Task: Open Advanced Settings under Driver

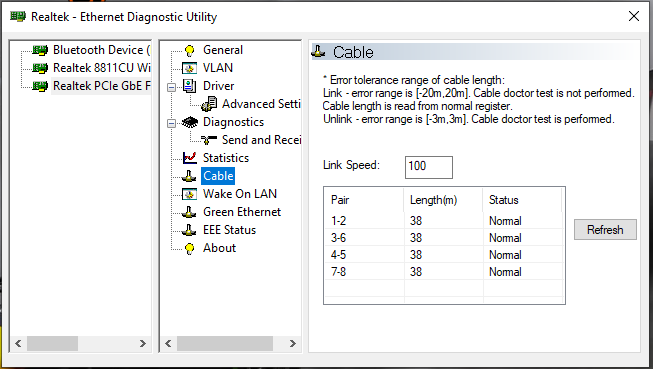Action: tap(261, 104)
